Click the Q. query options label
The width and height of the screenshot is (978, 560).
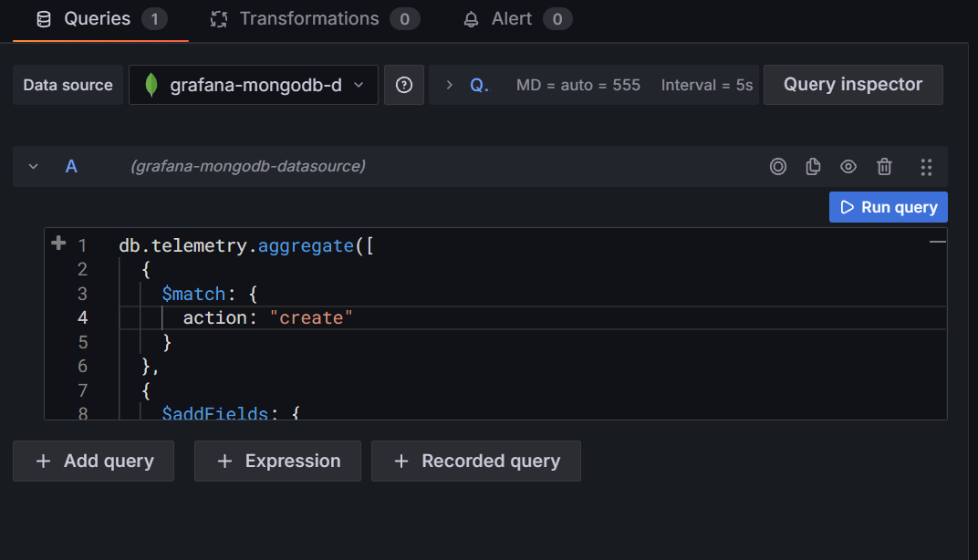479,85
